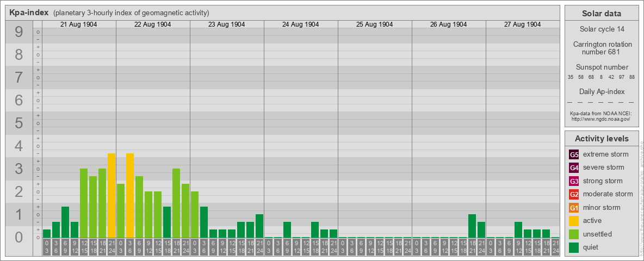Click sunspot value 42
The height and width of the screenshot is (261, 644).
611,77
